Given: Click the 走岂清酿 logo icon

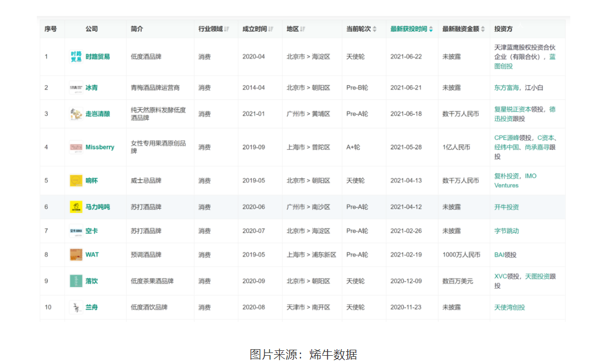Looking at the screenshot, I should click(x=76, y=114).
